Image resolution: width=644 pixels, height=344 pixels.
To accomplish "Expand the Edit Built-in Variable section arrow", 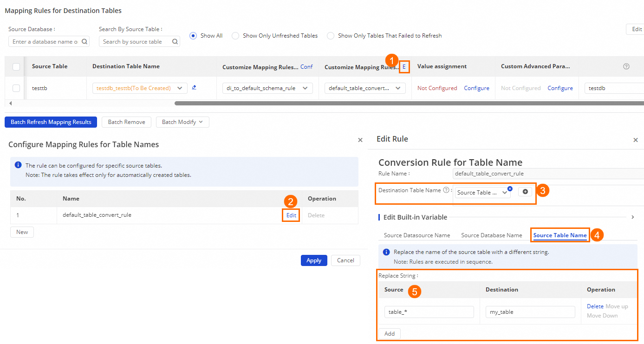I will [633, 217].
